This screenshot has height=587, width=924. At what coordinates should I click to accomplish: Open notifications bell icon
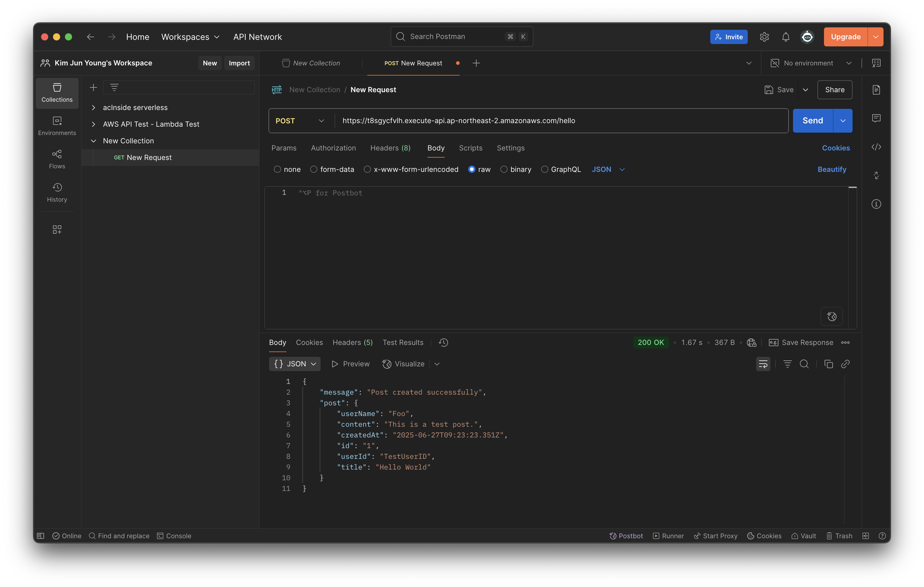(786, 37)
